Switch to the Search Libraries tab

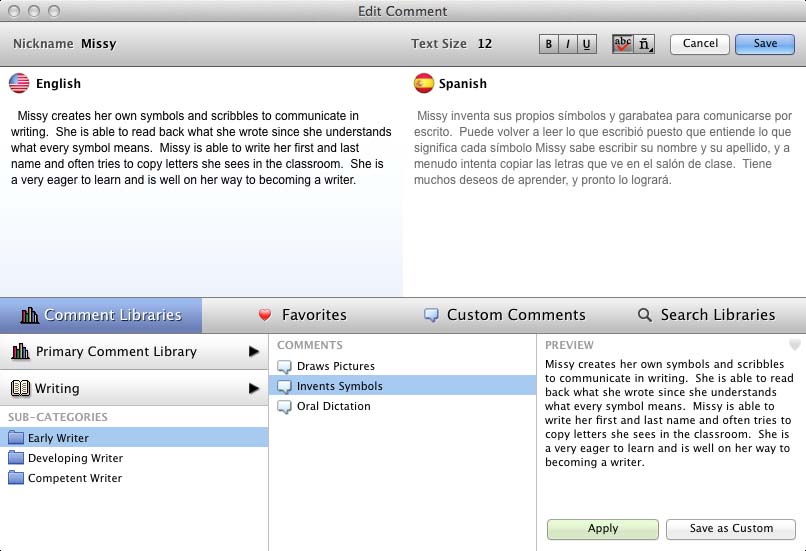coord(705,315)
